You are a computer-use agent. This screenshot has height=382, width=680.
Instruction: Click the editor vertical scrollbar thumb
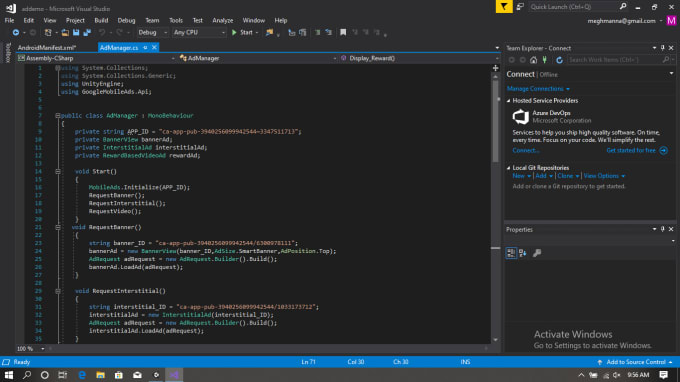tap(495, 121)
